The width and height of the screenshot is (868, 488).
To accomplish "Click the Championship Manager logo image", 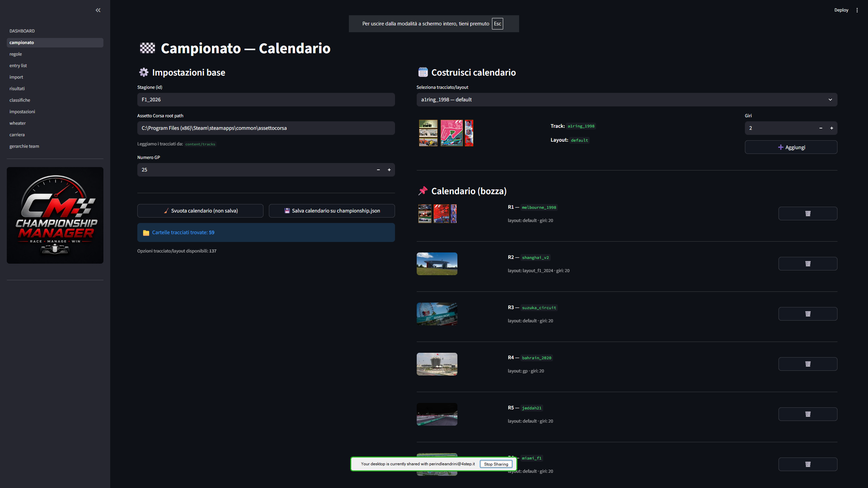I will (x=55, y=215).
